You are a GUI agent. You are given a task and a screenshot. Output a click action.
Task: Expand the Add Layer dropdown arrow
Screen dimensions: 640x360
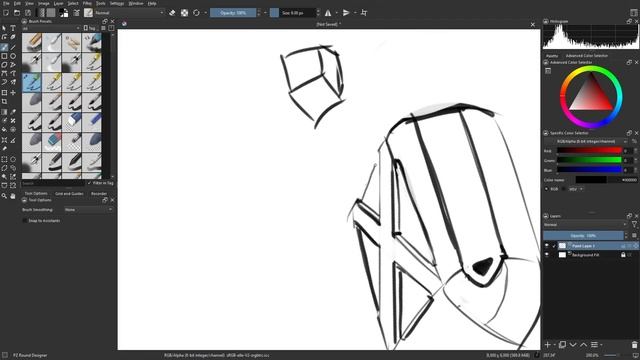(554, 345)
